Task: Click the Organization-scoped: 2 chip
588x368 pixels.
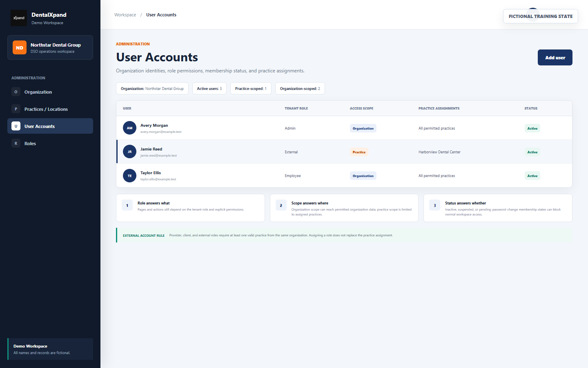Action: [x=300, y=88]
